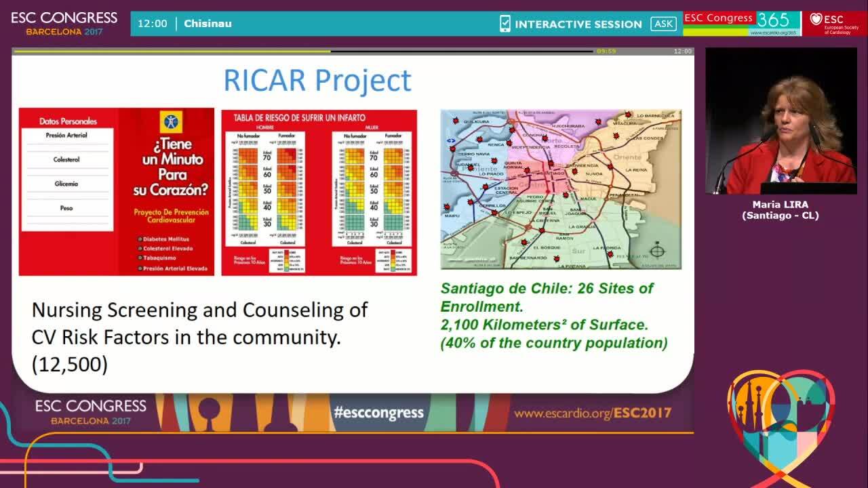Open the ESC Congress 365 logo
868x488 pixels.
pos(742,23)
